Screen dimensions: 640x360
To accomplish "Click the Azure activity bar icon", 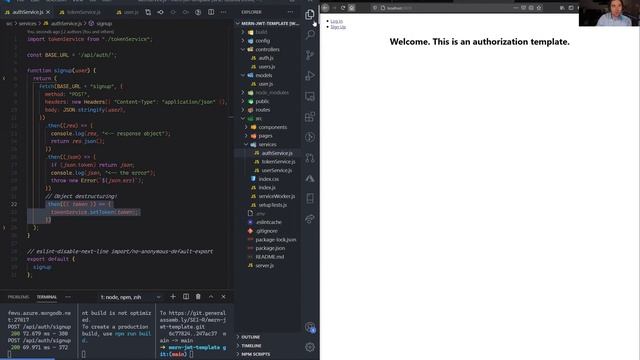I will point(310,178).
